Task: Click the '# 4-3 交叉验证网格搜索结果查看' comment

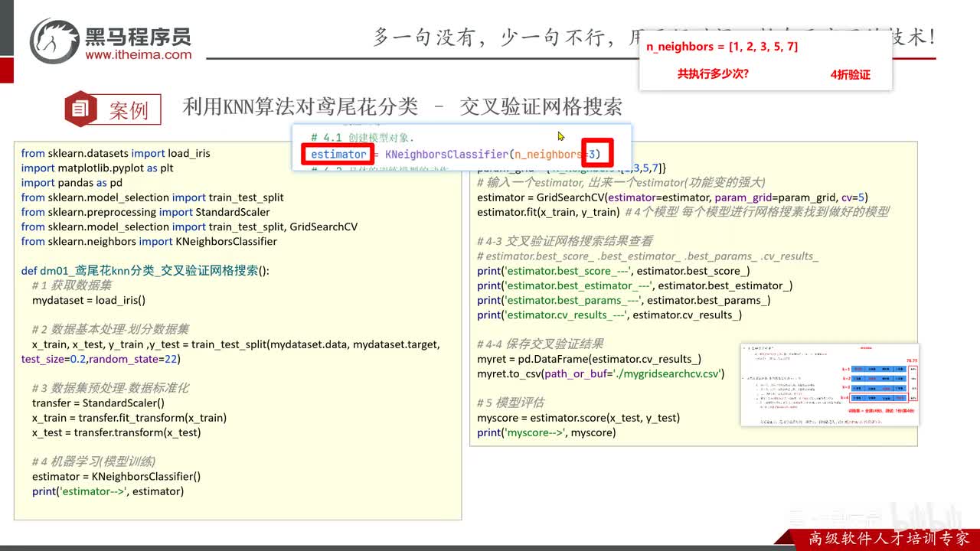Action: [565, 241]
